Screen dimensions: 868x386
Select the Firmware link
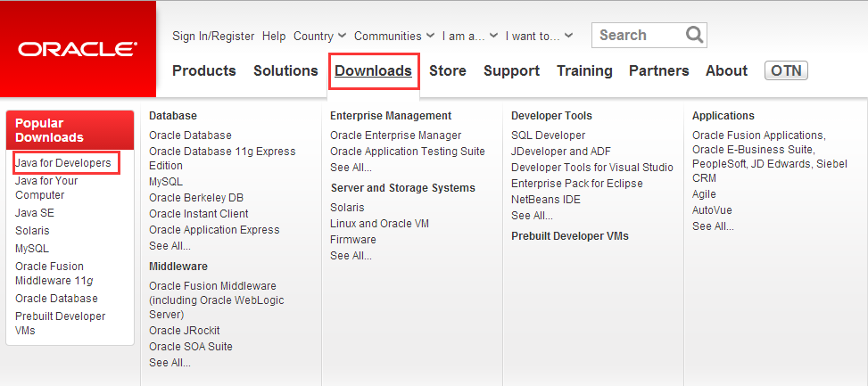click(353, 240)
